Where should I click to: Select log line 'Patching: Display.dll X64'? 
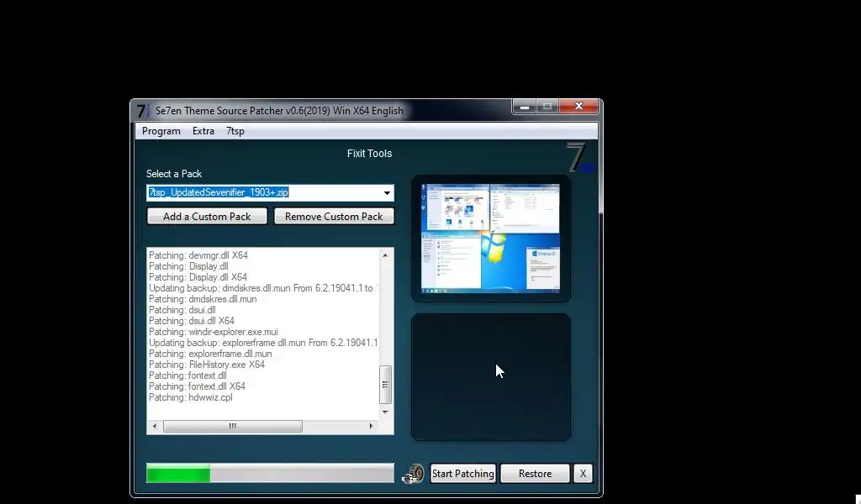click(198, 277)
